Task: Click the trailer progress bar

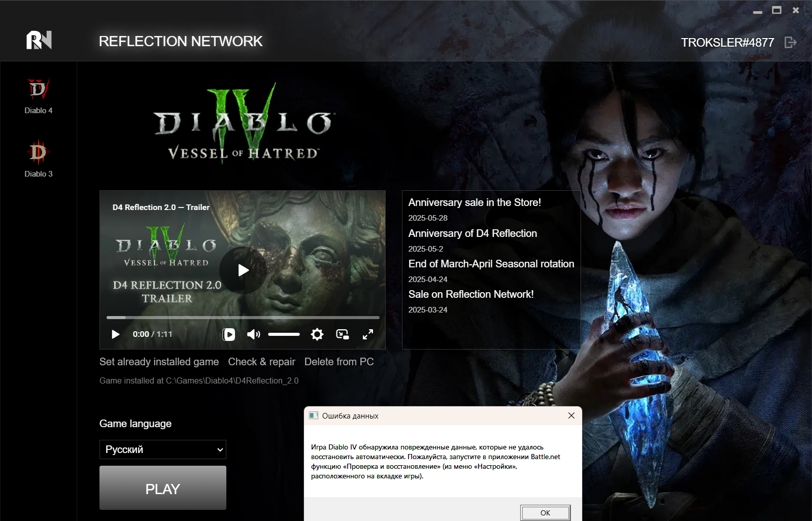Action: pyautogui.click(x=243, y=318)
